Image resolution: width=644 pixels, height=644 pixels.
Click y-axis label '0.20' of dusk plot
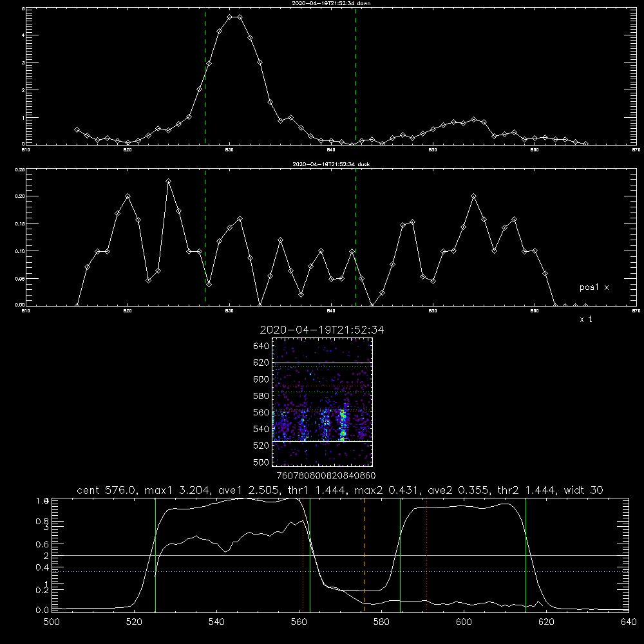click(20, 196)
